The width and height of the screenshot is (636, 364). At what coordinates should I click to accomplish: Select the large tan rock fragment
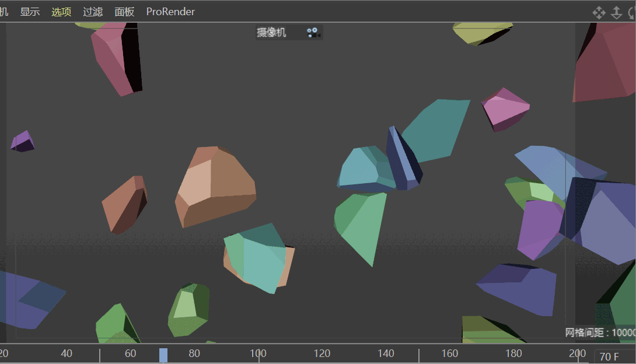tap(215, 187)
